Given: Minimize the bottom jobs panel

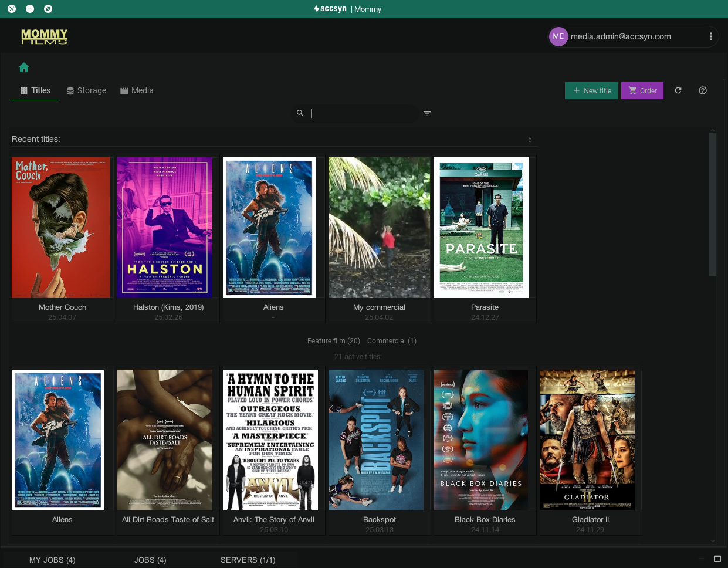Looking at the screenshot, I should click(x=702, y=558).
